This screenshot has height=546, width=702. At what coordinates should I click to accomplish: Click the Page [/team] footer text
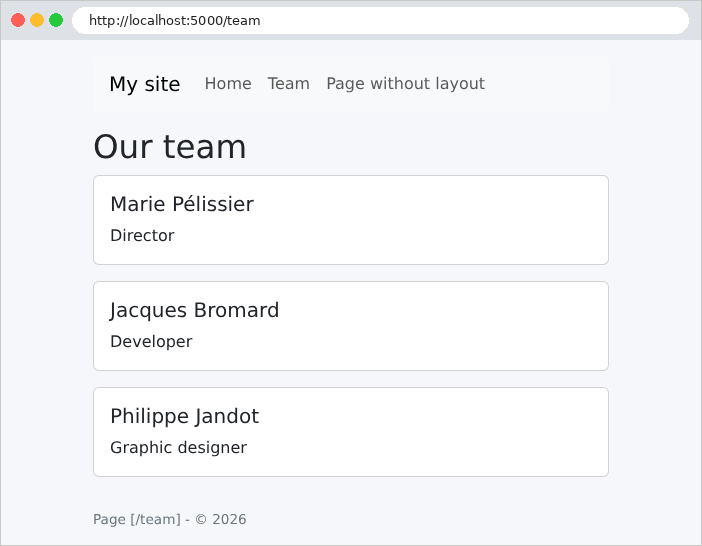170,519
